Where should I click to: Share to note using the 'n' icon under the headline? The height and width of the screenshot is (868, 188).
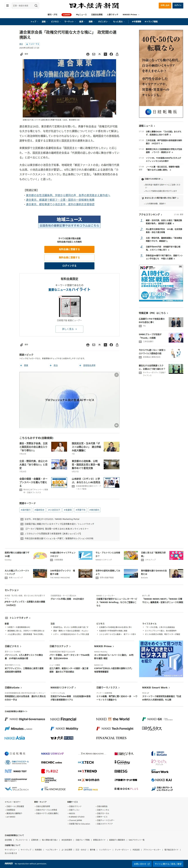pyautogui.click(x=99, y=54)
